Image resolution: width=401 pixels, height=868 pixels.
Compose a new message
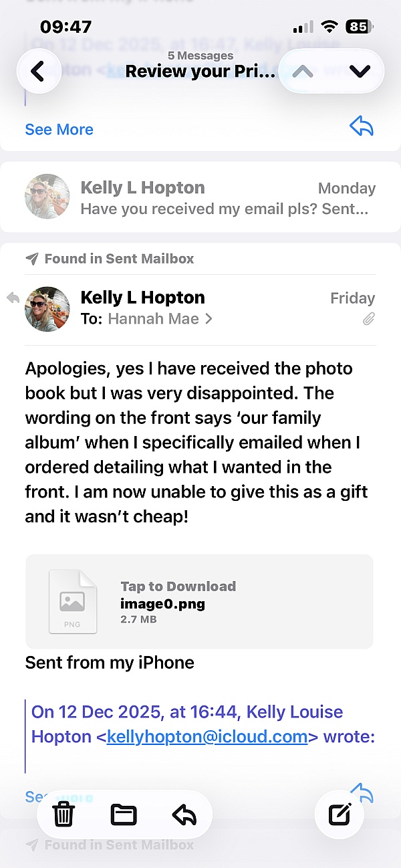coord(340,815)
